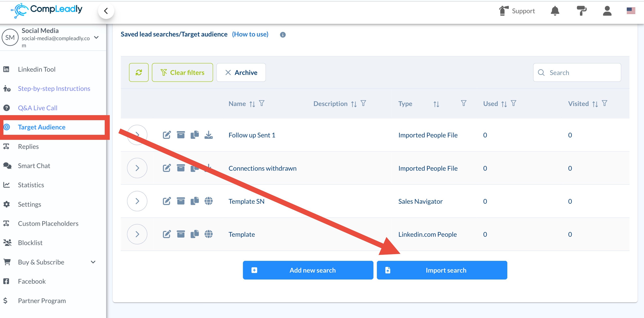
Task: Archive the Template SN row
Action: (x=181, y=201)
